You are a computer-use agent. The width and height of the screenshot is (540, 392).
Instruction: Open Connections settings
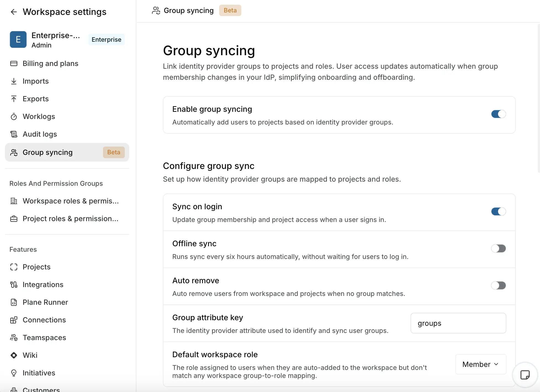click(67, 320)
